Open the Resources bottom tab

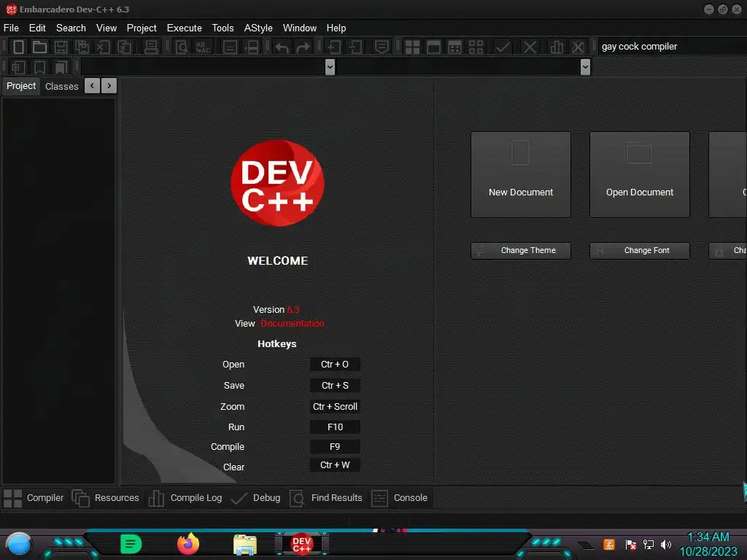(x=105, y=498)
